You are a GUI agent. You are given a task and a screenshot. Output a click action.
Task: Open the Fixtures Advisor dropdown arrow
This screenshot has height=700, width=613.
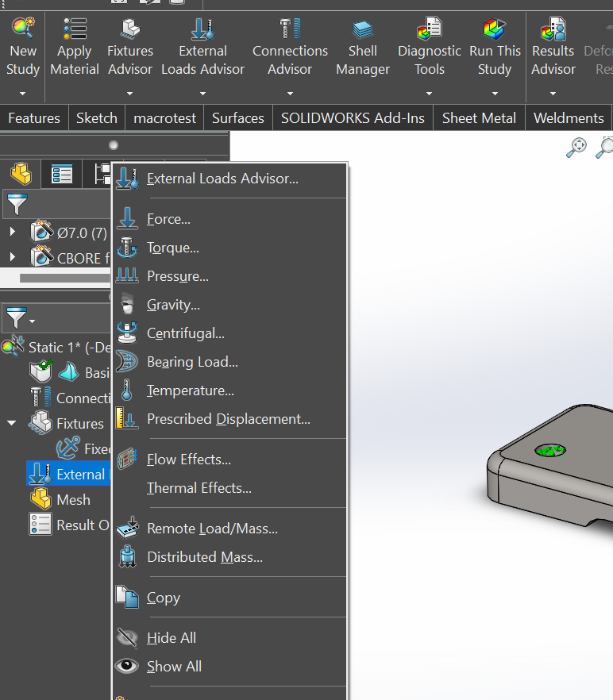pyautogui.click(x=130, y=92)
